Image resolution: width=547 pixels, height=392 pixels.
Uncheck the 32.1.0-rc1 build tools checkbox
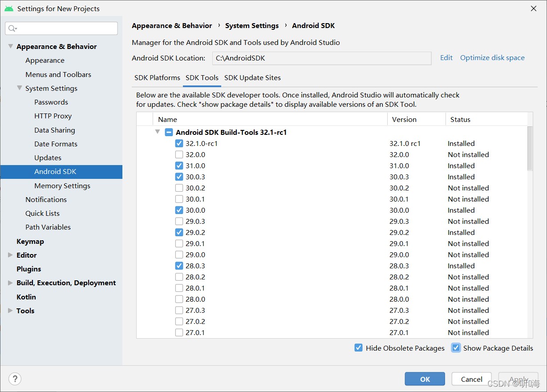[x=179, y=143]
